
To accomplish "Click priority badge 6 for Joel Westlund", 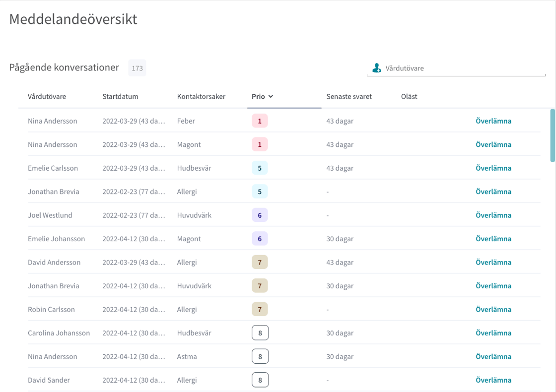I will 260,215.
